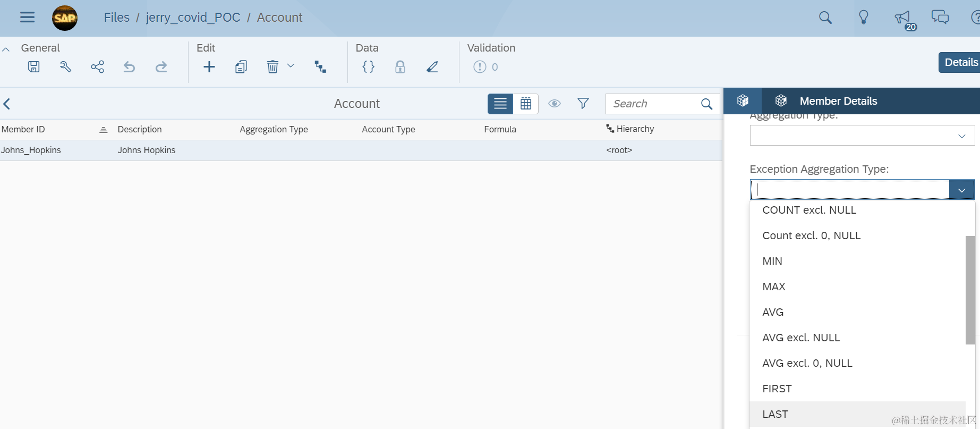Toggle the eye visibility icon
Viewport: 980px width, 429px height.
click(555, 104)
